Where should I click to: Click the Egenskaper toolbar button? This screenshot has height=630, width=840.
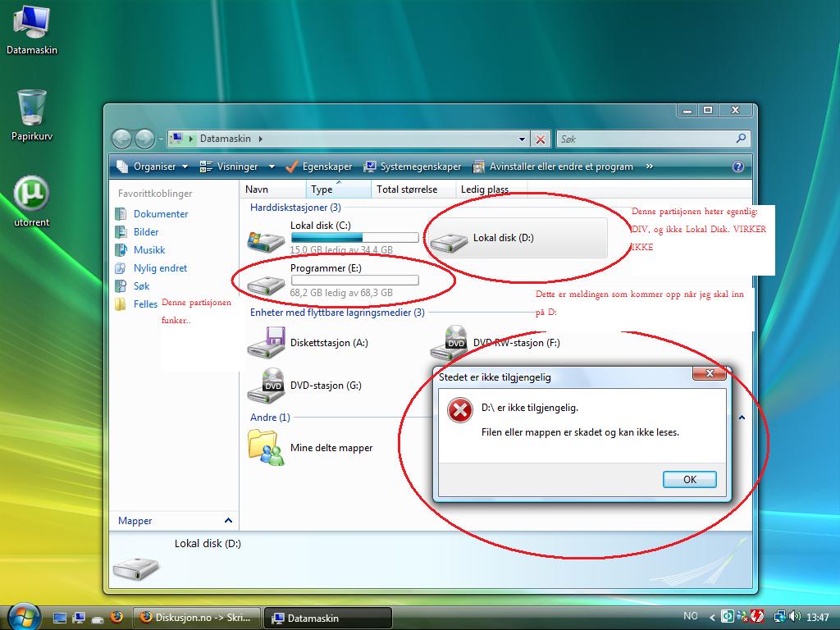point(319,167)
